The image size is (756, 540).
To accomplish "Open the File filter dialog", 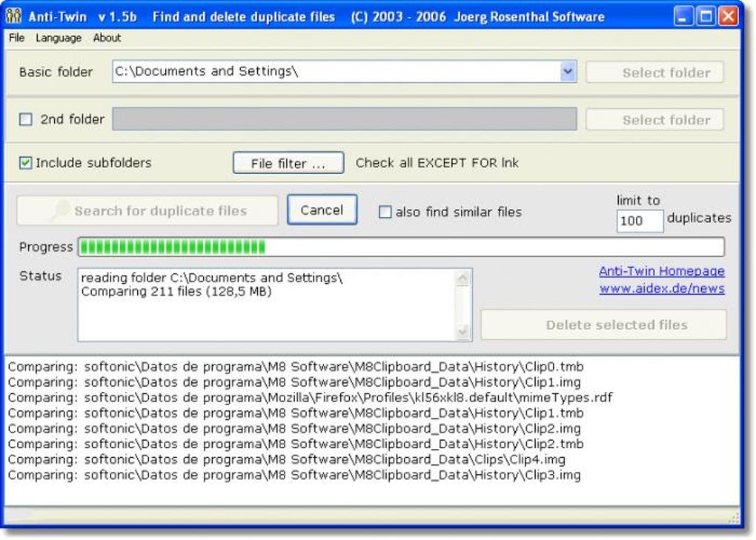I will click(x=288, y=163).
